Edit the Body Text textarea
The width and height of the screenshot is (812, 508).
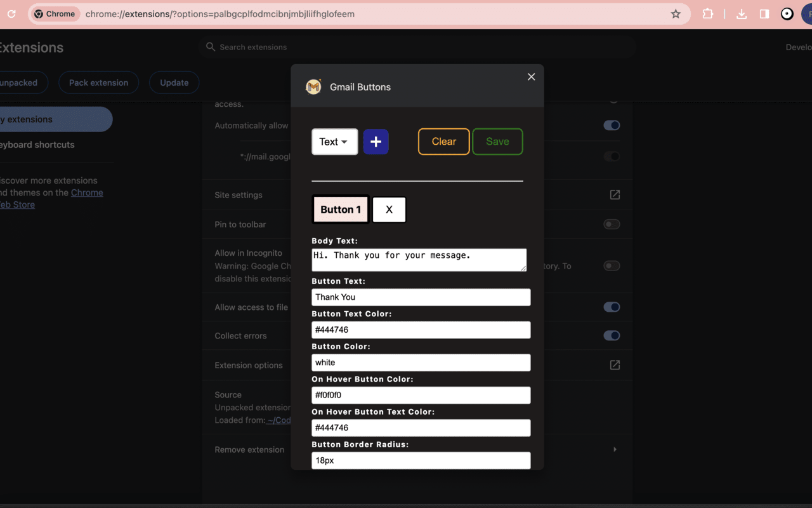[419, 260]
